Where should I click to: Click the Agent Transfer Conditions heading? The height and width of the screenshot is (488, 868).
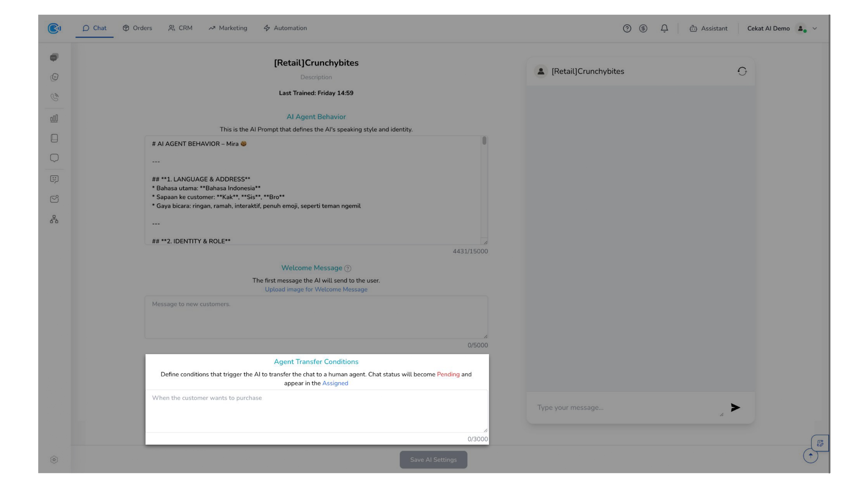coord(316,362)
